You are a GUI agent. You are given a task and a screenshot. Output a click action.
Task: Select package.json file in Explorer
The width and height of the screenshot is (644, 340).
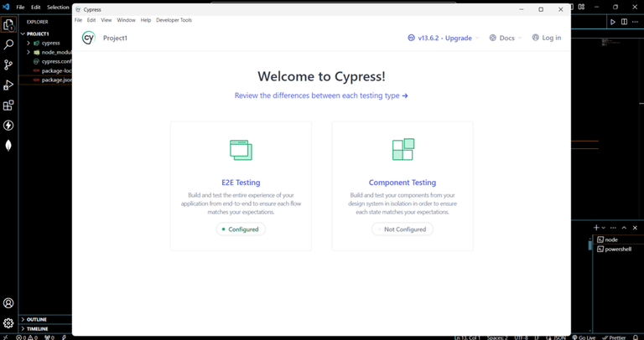[45, 80]
